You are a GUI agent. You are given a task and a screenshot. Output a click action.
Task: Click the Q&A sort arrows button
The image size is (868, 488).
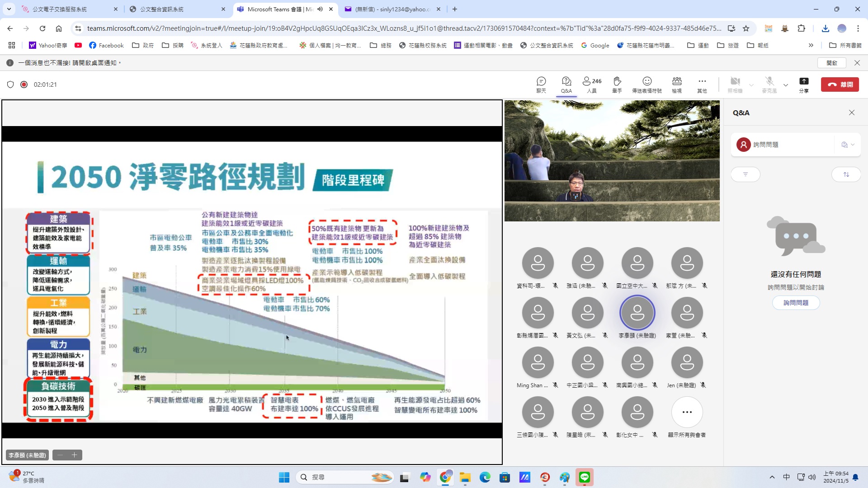846,174
